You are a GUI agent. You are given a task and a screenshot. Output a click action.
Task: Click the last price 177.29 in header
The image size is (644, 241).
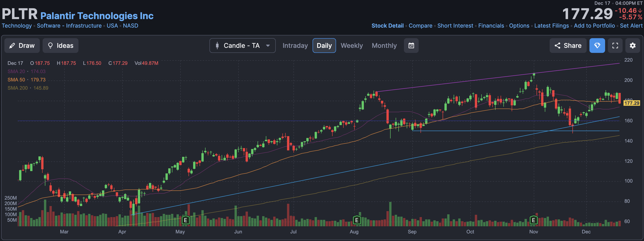pos(587,14)
